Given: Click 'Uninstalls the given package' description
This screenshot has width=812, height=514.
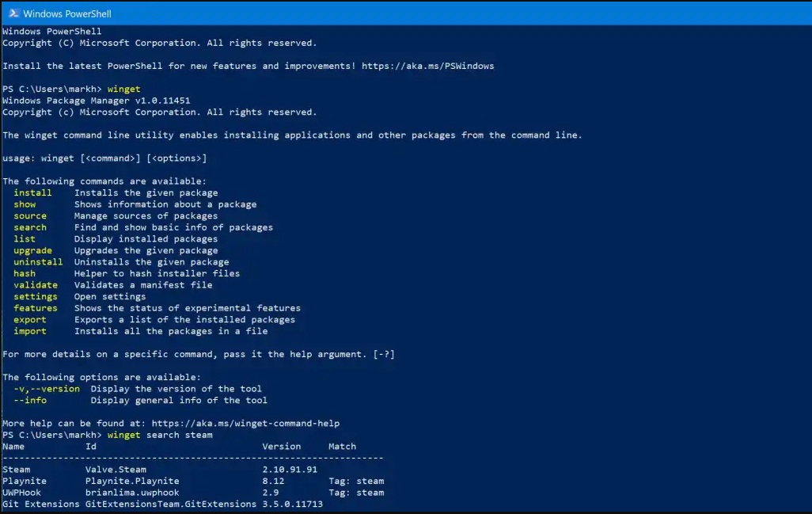Looking at the screenshot, I should (151, 261).
